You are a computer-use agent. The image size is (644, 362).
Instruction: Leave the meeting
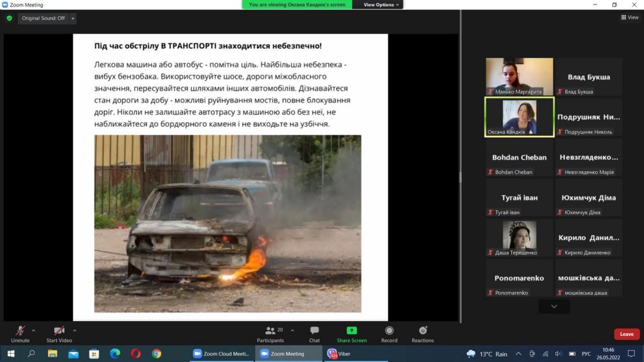[626, 334]
